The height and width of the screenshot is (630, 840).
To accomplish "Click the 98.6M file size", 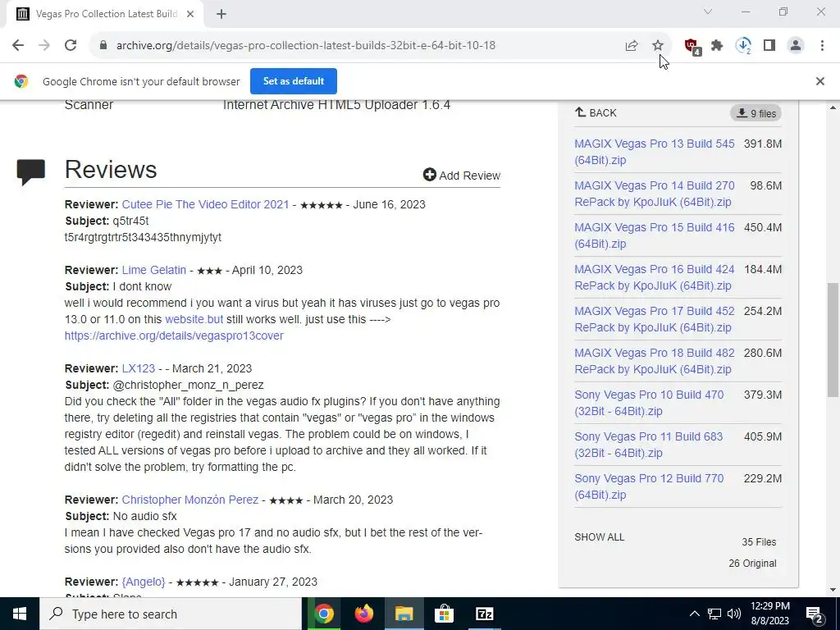I will point(765,186).
